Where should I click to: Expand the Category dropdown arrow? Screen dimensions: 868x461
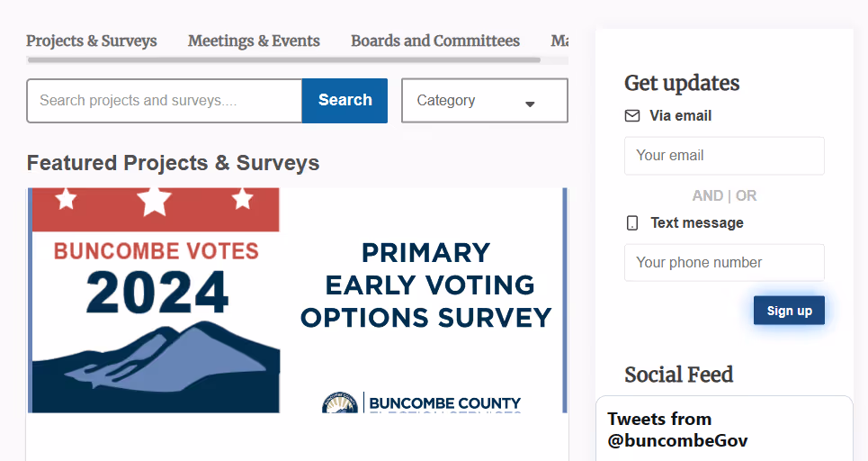[x=530, y=104]
